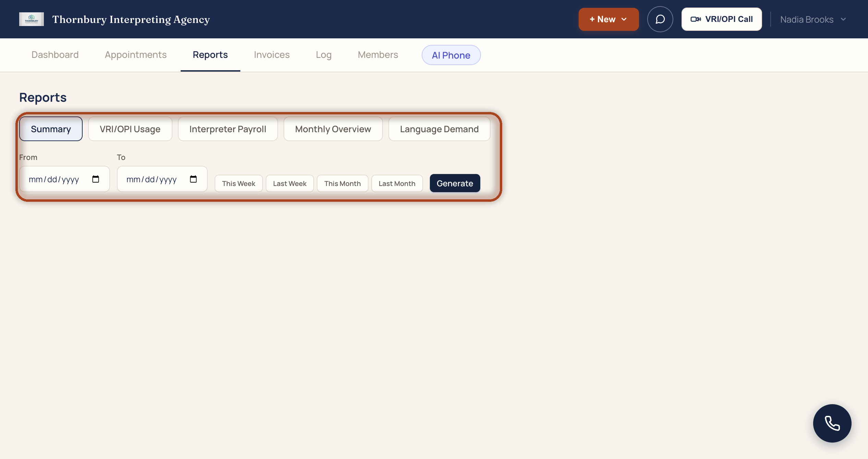The width and height of the screenshot is (868, 459).
Task: Start a VRI/OPI Call
Action: tap(722, 19)
